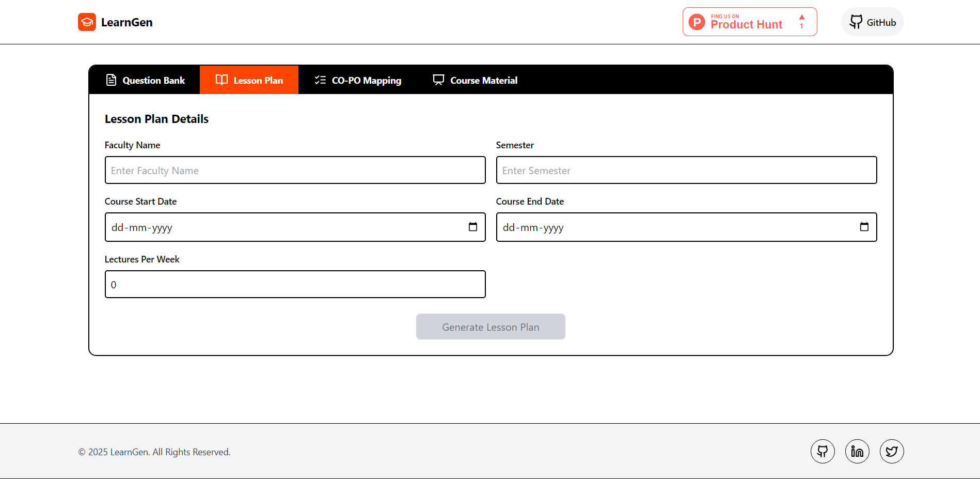
Task: Open calendar picker for Course Start Date
Action: tap(473, 227)
